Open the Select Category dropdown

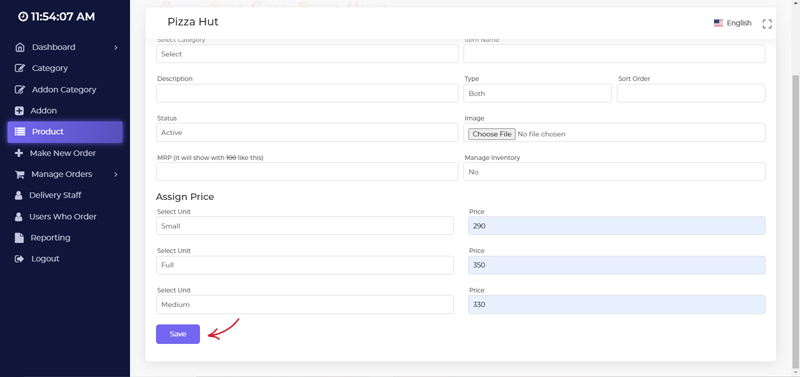307,54
